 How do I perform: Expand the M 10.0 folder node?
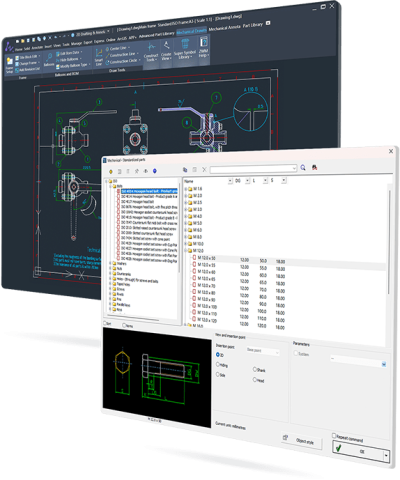coord(186,244)
